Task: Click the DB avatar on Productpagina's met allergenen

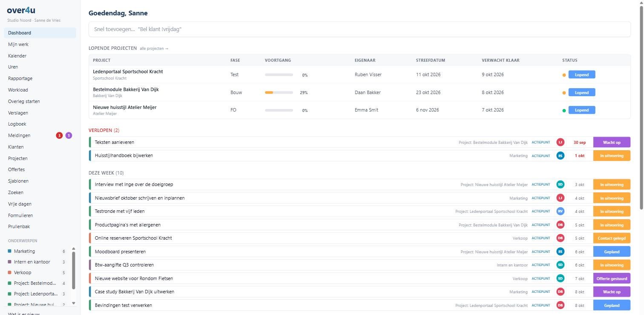Action: click(x=560, y=225)
